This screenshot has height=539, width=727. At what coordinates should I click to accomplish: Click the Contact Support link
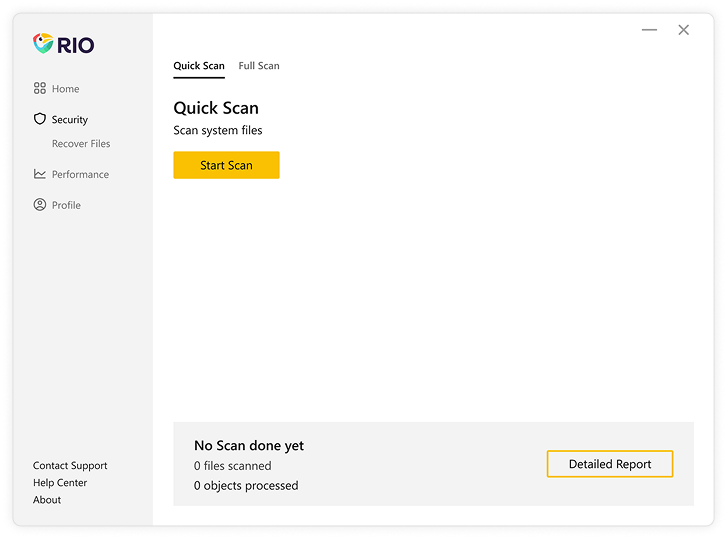pyautogui.click(x=70, y=466)
